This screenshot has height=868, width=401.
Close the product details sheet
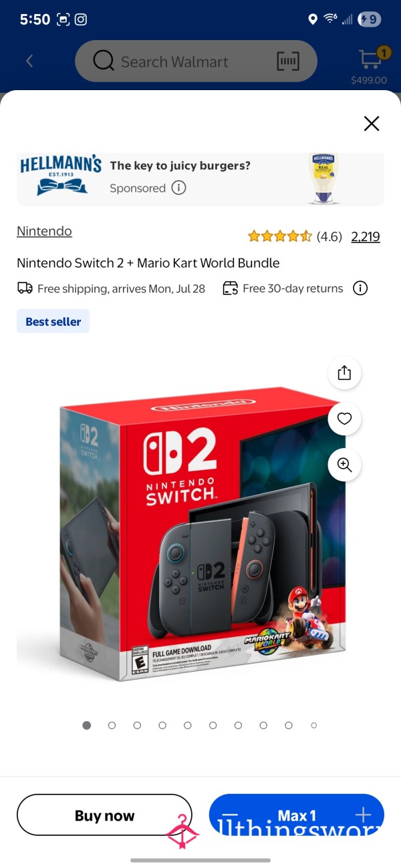[372, 124]
